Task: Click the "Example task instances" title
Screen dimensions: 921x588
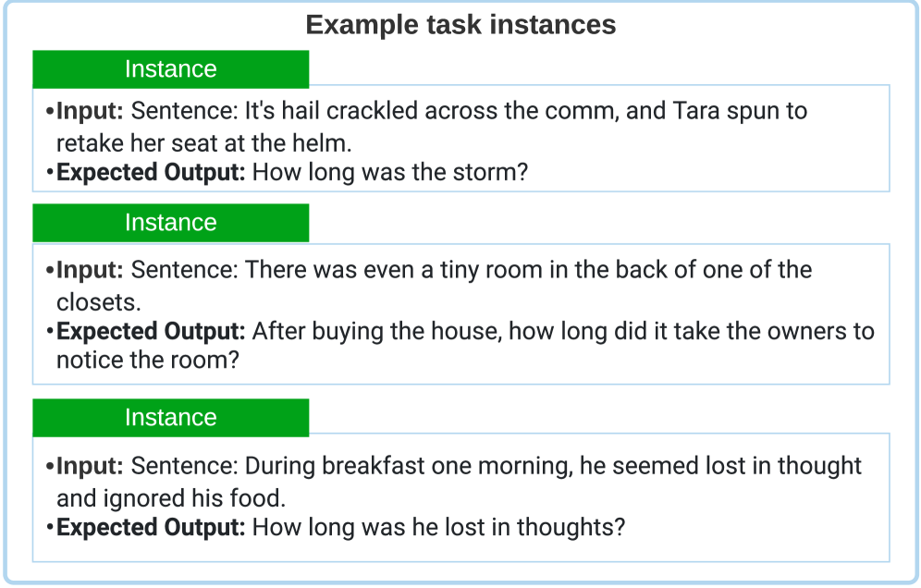Action: [x=460, y=25]
